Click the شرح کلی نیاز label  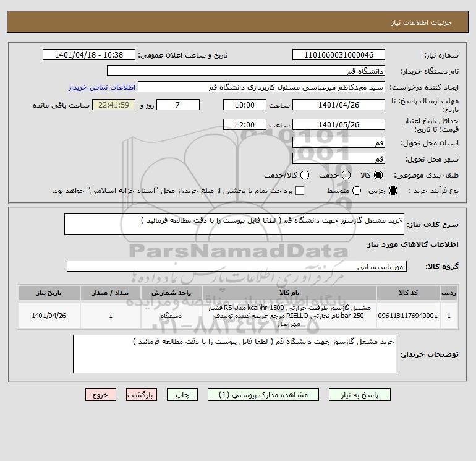[x=433, y=225]
